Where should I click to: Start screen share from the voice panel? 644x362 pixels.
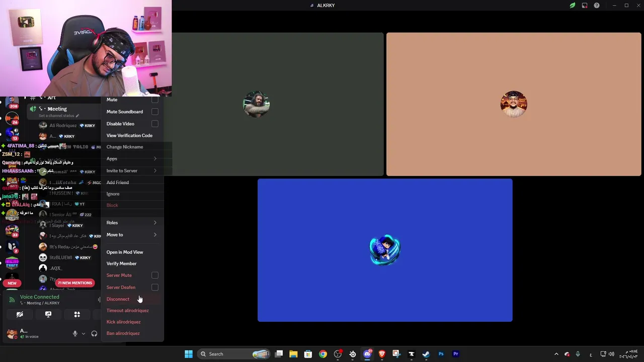click(48, 314)
